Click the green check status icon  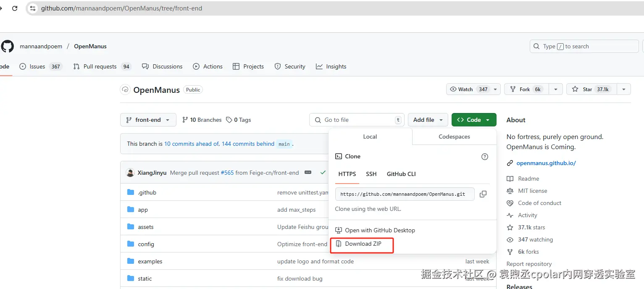point(323,173)
